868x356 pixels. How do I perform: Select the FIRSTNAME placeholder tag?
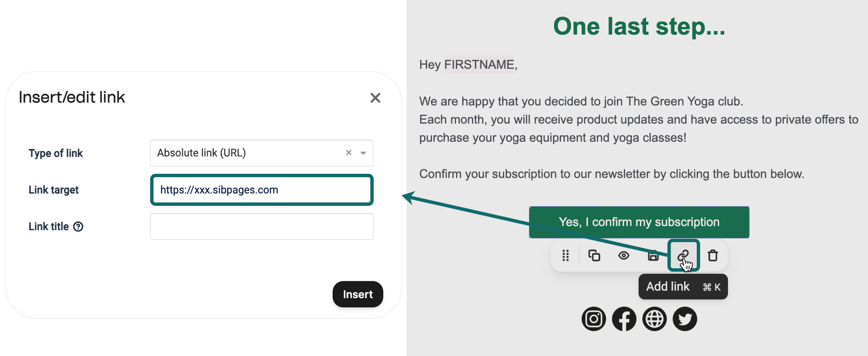click(479, 65)
